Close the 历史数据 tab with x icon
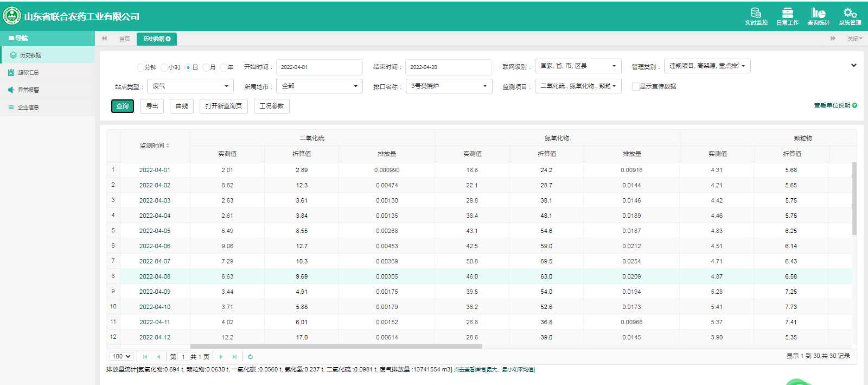The image size is (868, 385). pos(168,39)
